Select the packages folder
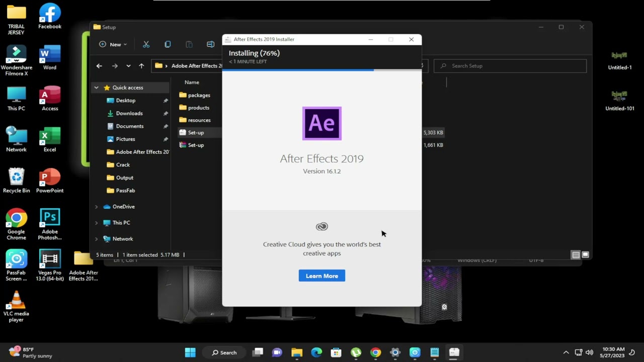This screenshot has height=362, width=644. [x=199, y=95]
